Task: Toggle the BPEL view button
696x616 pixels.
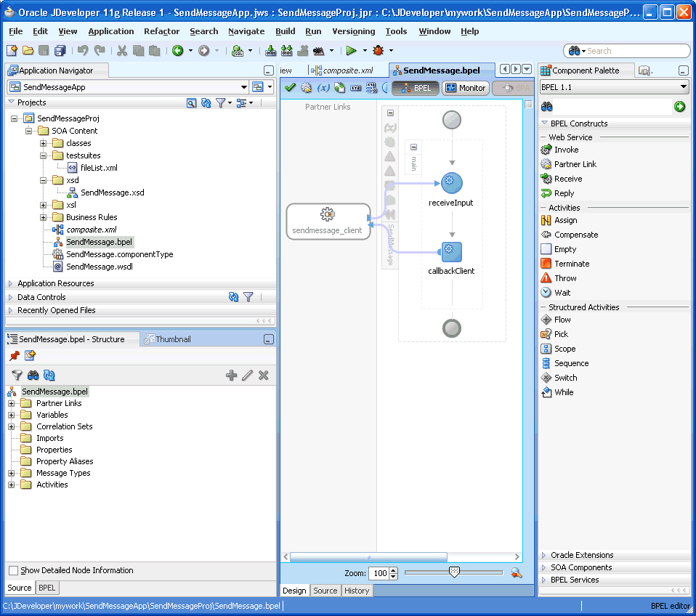Action: click(x=416, y=88)
